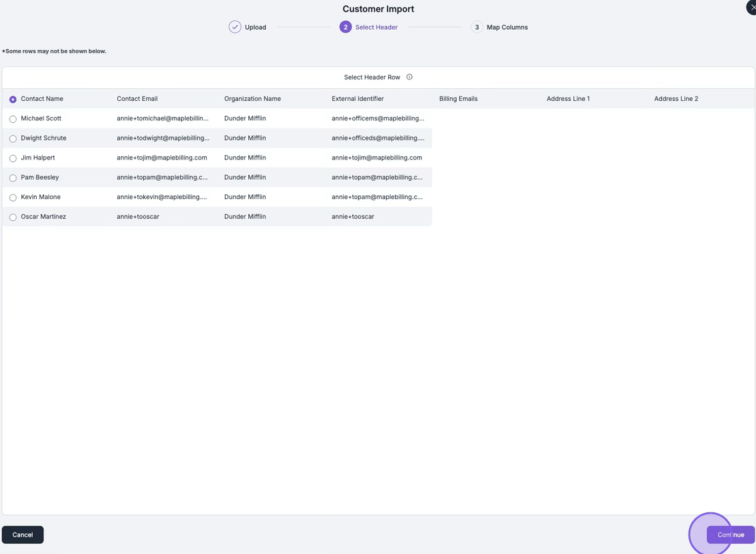Click the step 3 Map Columns circle
The width and height of the screenshot is (756, 554).
[x=477, y=27]
